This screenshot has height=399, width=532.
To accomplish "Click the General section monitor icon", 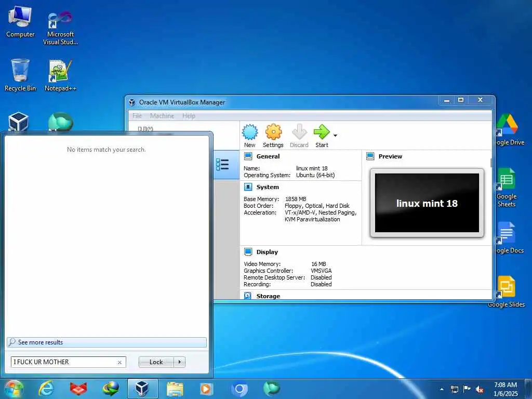I will pos(248,156).
